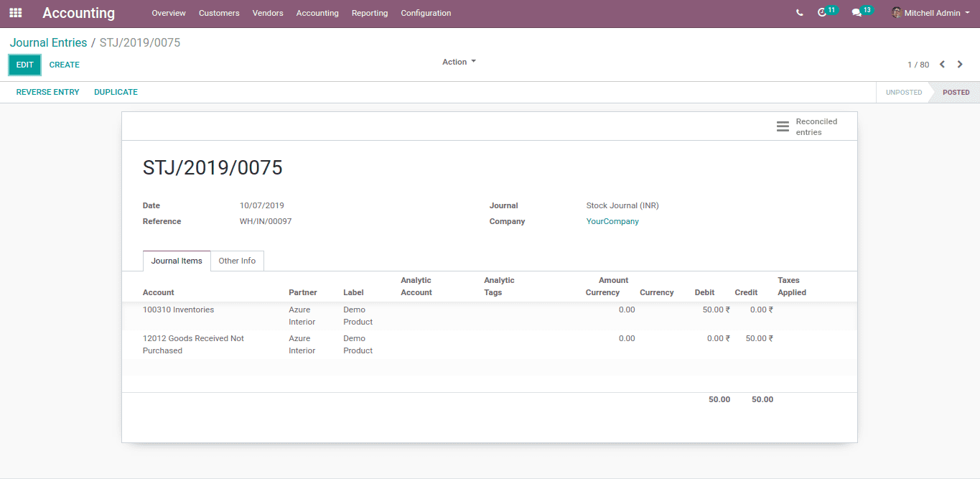Open YourCompany link
980x479 pixels.
click(612, 221)
